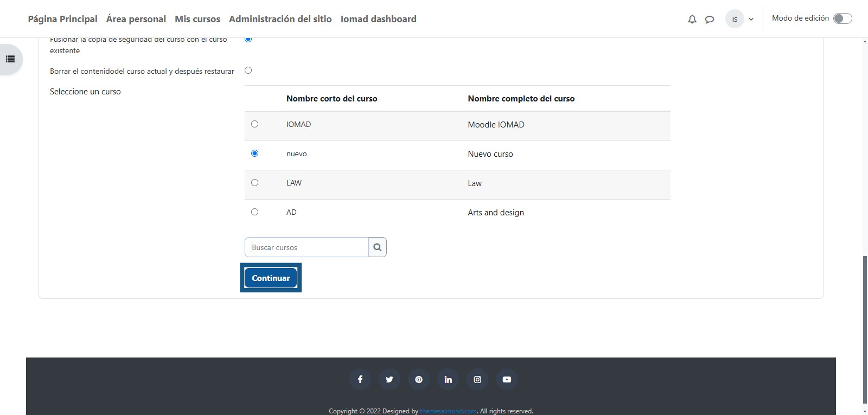This screenshot has height=415, width=868.
Task: Go to Administración del sitio
Action: [280, 19]
